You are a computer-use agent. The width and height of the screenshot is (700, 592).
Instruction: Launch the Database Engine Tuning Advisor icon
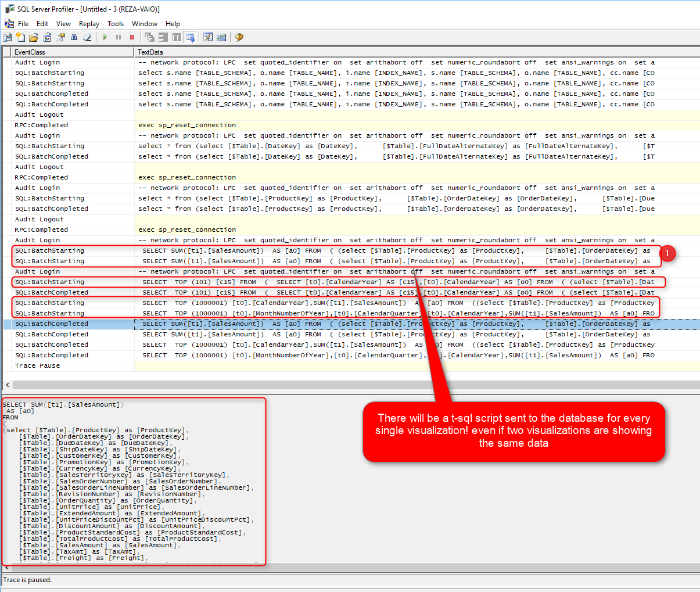pos(208,37)
